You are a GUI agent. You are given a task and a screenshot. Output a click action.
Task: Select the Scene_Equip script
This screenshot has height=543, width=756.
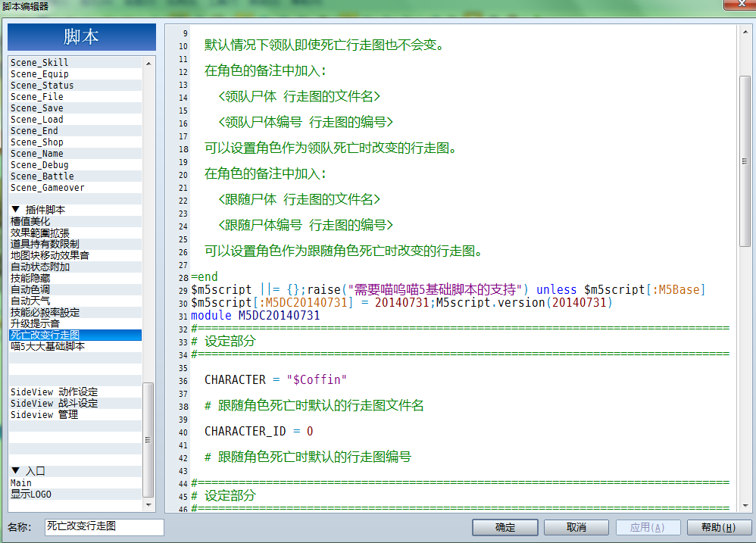click(x=76, y=74)
